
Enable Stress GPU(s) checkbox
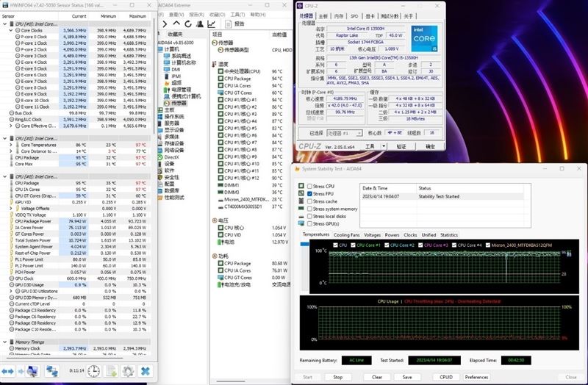pos(309,224)
